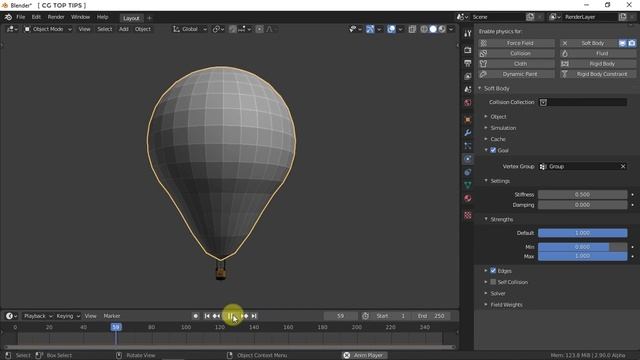This screenshot has height=360, width=640.
Task: Switch to the Layout workspace tab
Action: click(x=131, y=18)
